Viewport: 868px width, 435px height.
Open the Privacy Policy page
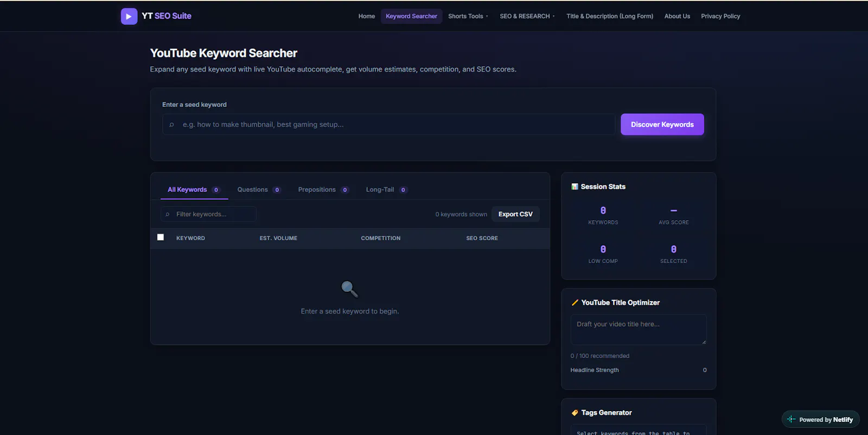720,16
